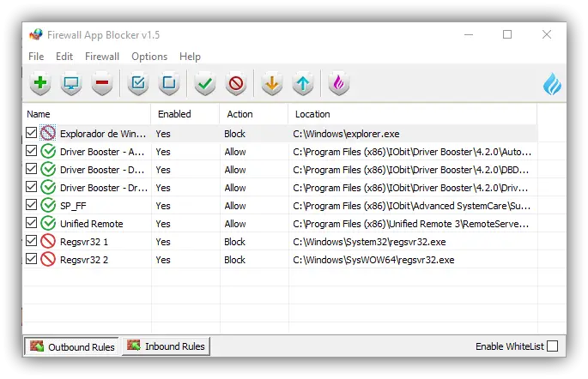Select the SP_FF rule name
Screen dimensions: 588x379
[x=73, y=206]
